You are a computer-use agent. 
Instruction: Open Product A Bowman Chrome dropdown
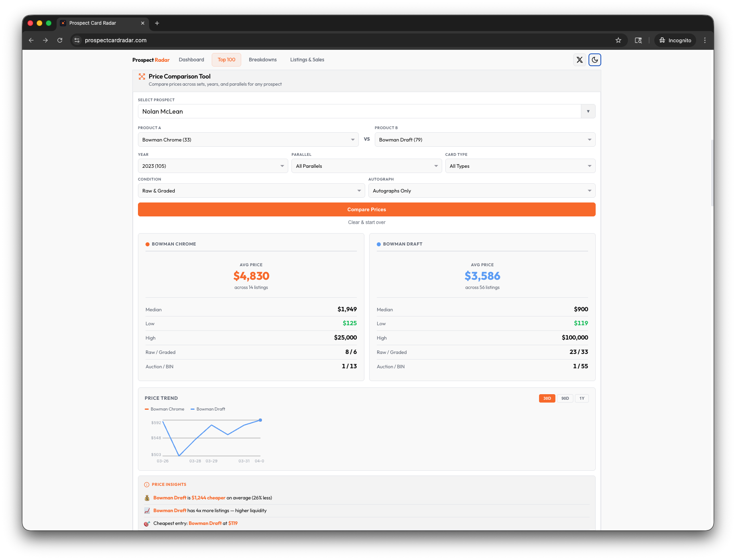pyautogui.click(x=248, y=140)
